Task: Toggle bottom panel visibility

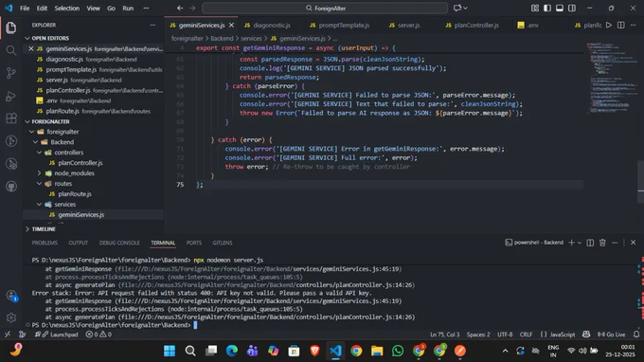Action: pos(560,8)
